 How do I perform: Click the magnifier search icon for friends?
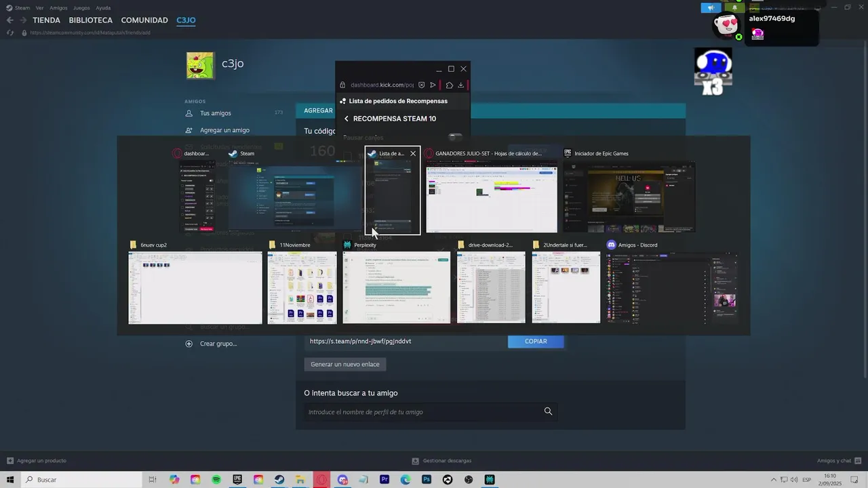point(548,411)
